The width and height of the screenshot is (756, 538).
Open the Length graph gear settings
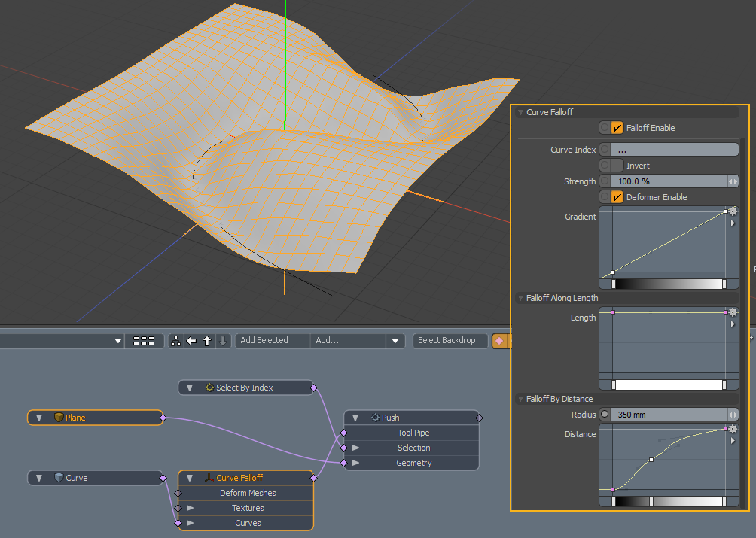pos(732,312)
